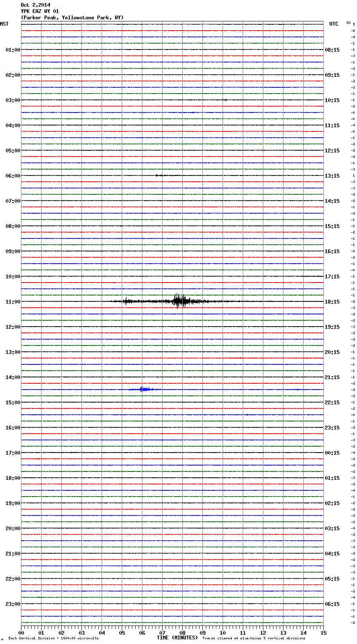Screen dimensions: 357x644
Task: Click minute tick label "08" on bottom axis
Action: coord(182,633)
